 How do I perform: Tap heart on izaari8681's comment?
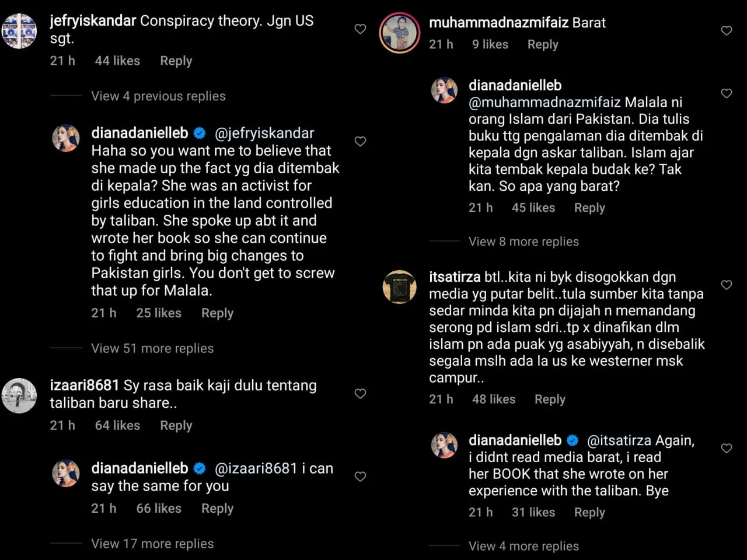[x=360, y=394]
